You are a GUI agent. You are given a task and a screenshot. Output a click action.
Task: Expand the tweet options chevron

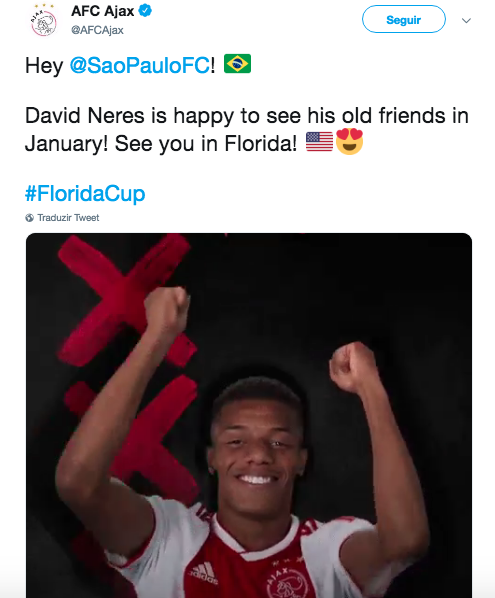click(x=466, y=21)
